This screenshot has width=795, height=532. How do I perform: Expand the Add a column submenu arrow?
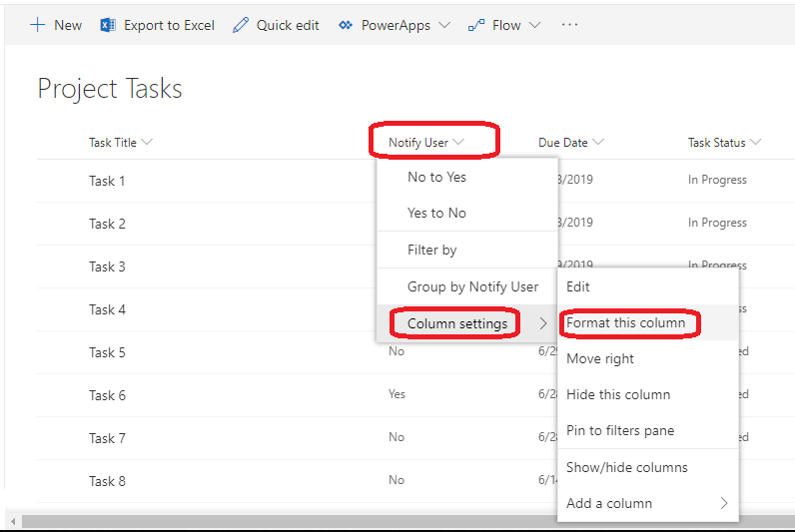pyautogui.click(x=724, y=503)
